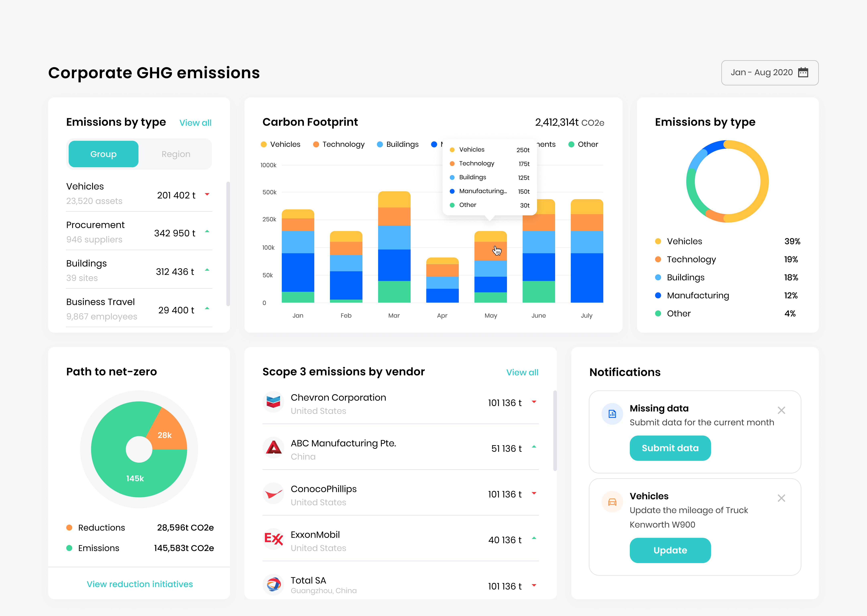Toggle the Vehicles series in the chart legend
This screenshot has width=867, height=616.
tap(281, 144)
